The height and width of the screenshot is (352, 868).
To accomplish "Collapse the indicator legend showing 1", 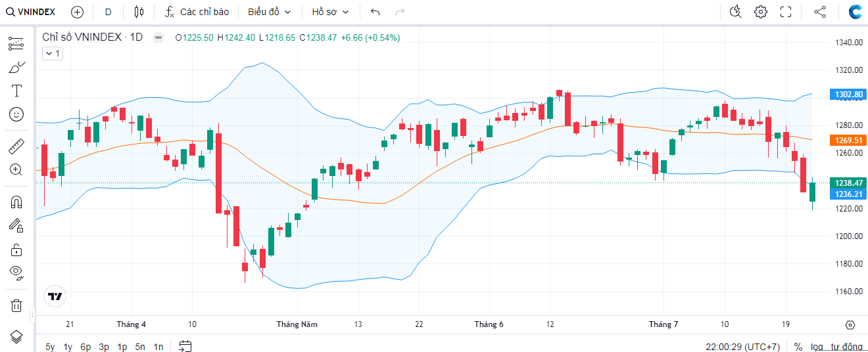I will pos(52,53).
